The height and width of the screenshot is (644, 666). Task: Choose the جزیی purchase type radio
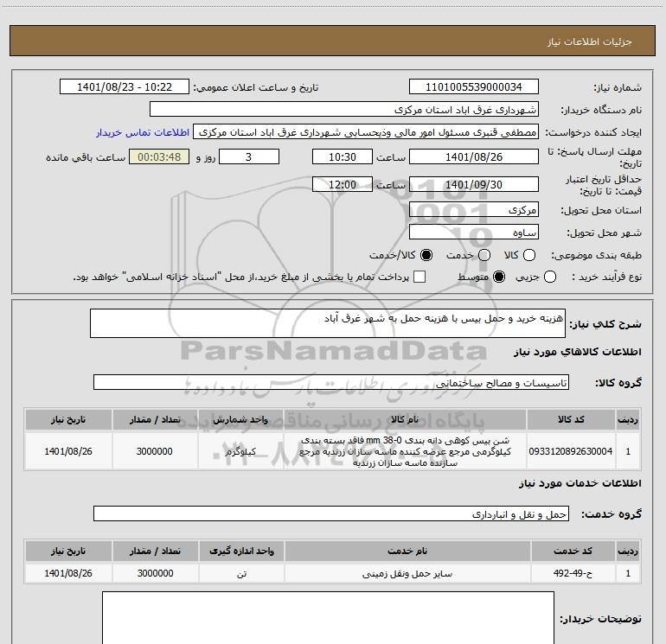[549, 277]
